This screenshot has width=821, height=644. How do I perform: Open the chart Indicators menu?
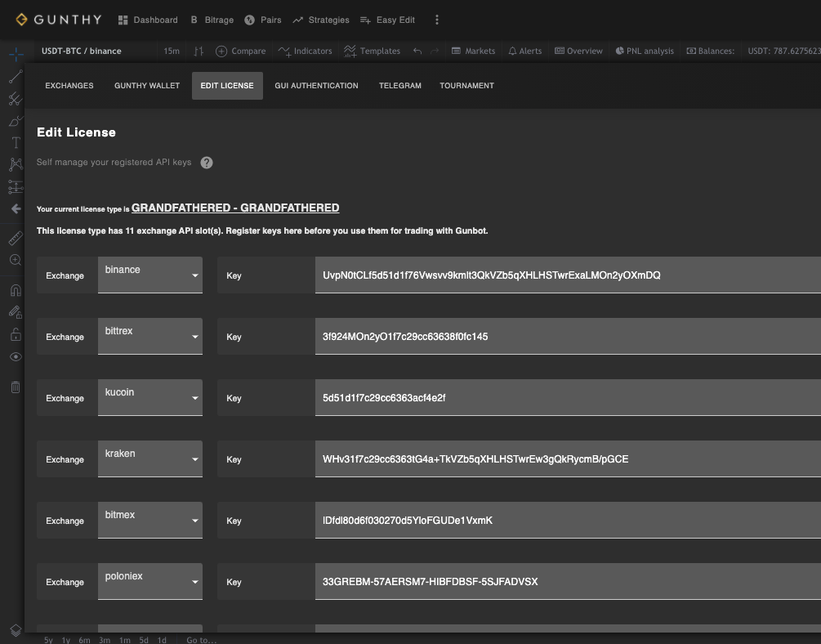click(x=305, y=51)
